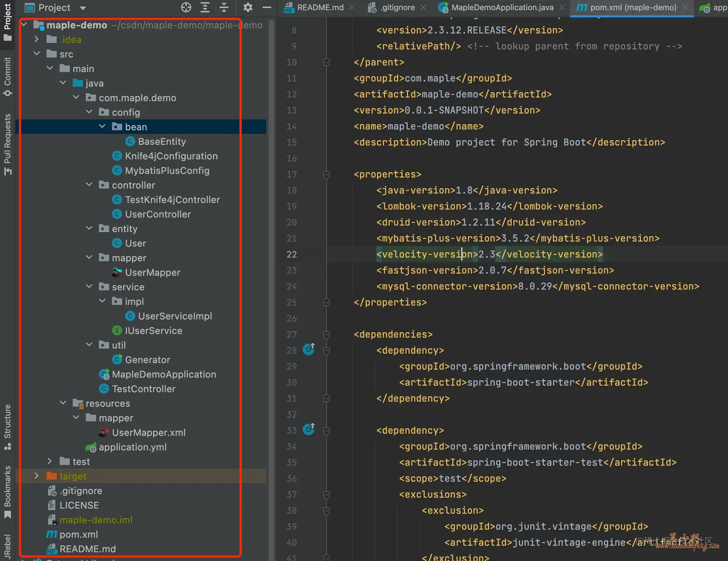Select the LICENSE file icon
Screen dimensions: 728x561
(52, 505)
